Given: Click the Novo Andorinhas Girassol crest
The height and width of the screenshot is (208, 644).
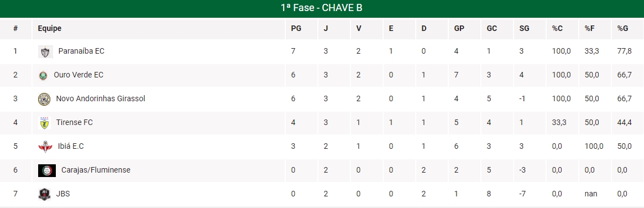Looking at the screenshot, I should pos(44,99).
